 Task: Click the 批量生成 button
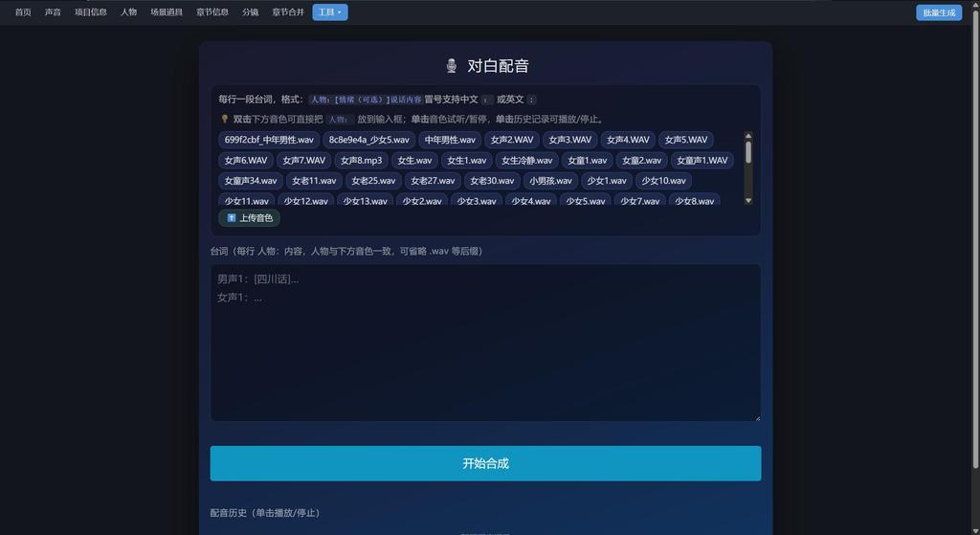tap(939, 12)
